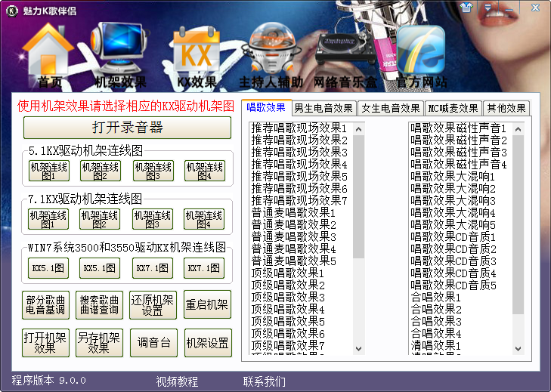Screen dimensions: 551x392
Task: Open the 调音台 mixer button
Action: [x=153, y=343]
